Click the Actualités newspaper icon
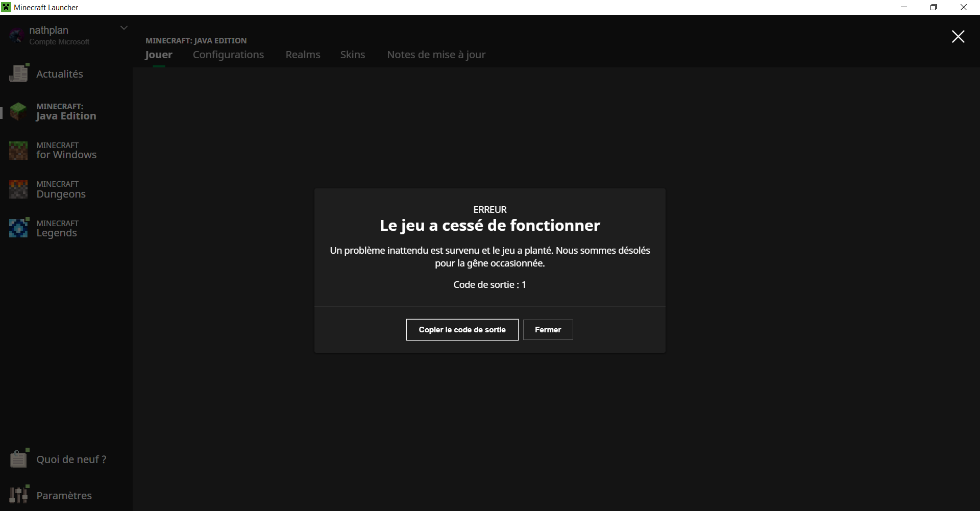This screenshot has width=980, height=511. 19,74
